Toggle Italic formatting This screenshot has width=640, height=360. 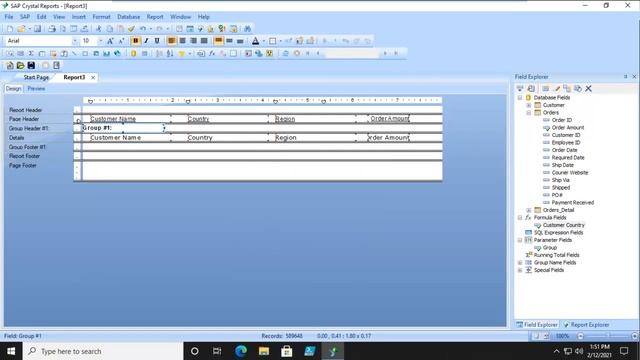coord(146,41)
